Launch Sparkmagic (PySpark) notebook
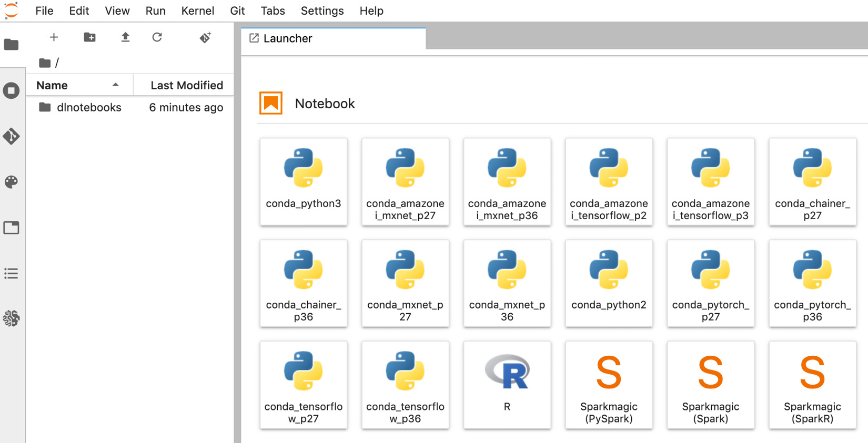The height and width of the screenshot is (443, 868). pos(609,385)
